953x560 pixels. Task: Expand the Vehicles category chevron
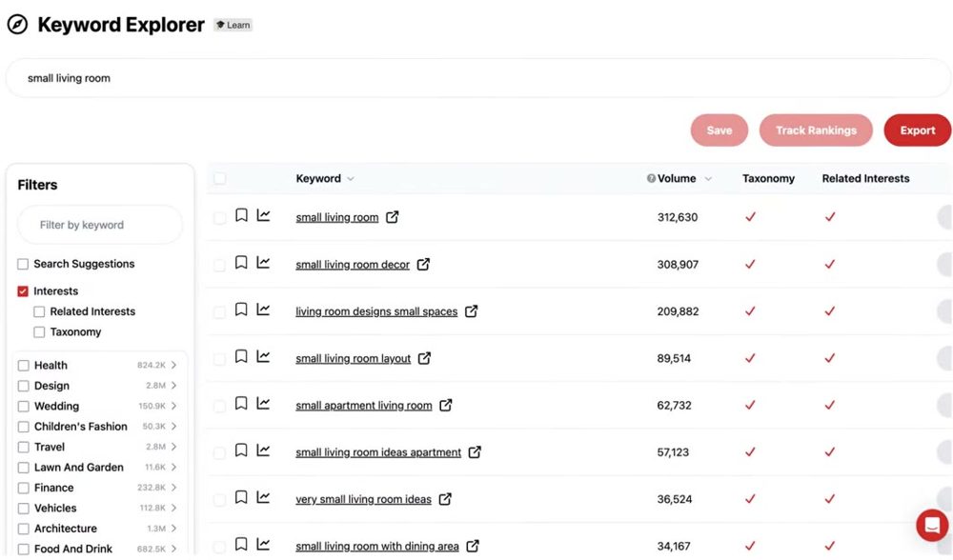point(173,508)
